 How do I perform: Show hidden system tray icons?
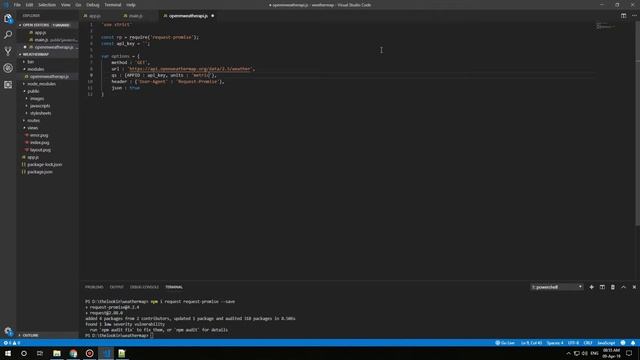[568, 353]
